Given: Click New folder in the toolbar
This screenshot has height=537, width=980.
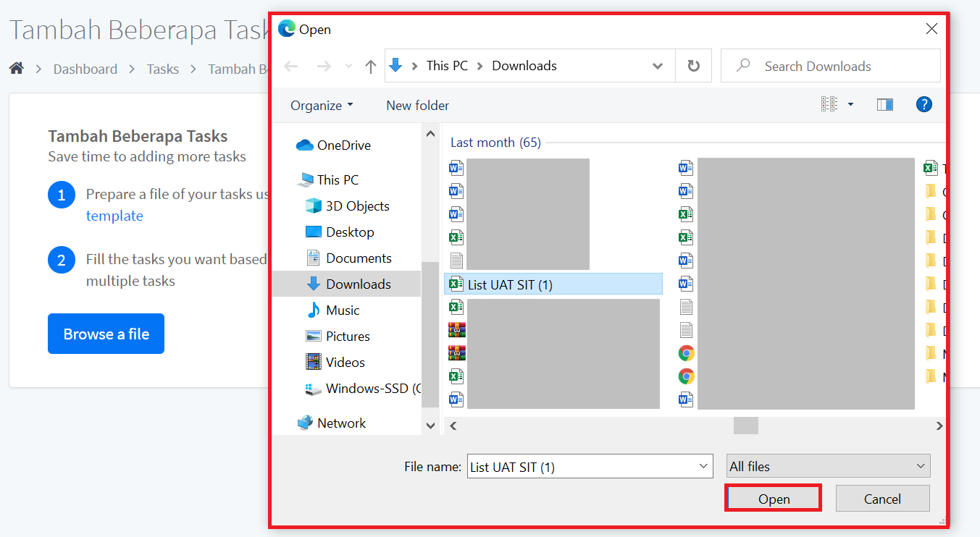Looking at the screenshot, I should pos(417,106).
